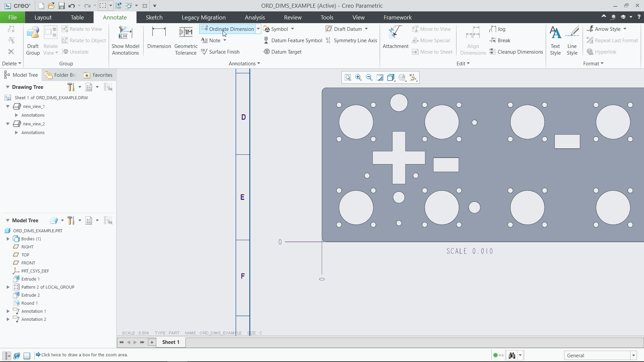Expand Pattern 2 of LOCAL_GROUP node
The image size is (644, 362).
click(x=8, y=287)
